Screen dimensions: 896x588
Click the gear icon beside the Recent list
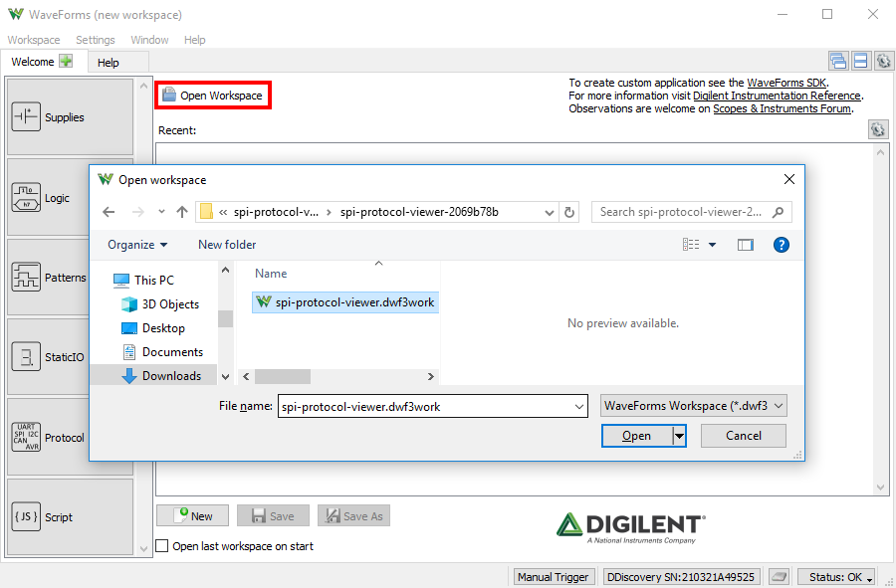[878, 129]
